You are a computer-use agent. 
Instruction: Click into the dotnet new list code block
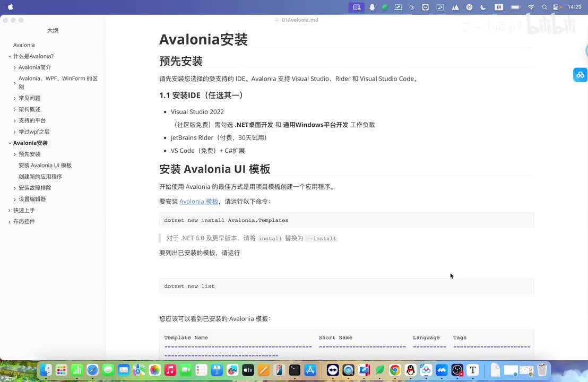tap(347, 286)
